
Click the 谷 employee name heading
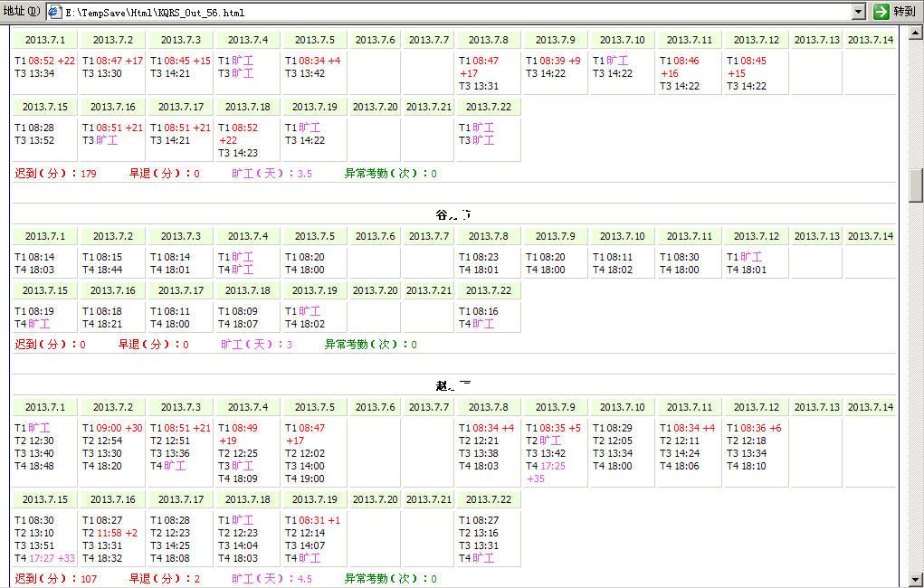tap(453, 215)
